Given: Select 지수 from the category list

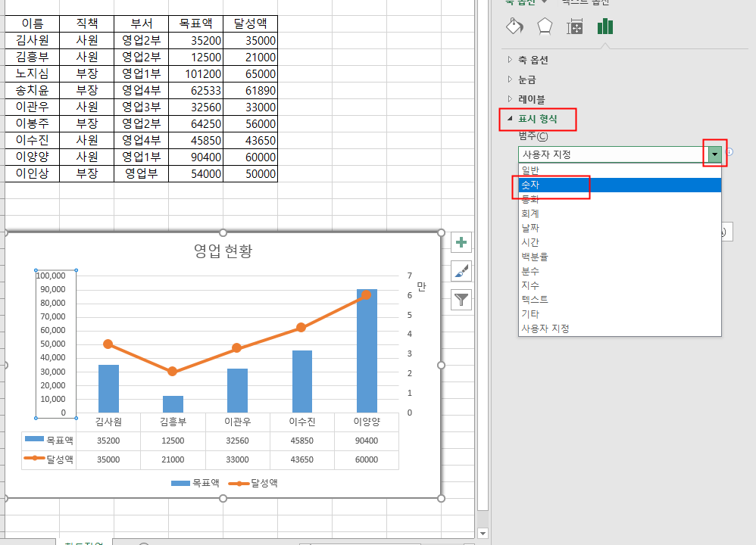Looking at the screenshot, I should 620,285.
